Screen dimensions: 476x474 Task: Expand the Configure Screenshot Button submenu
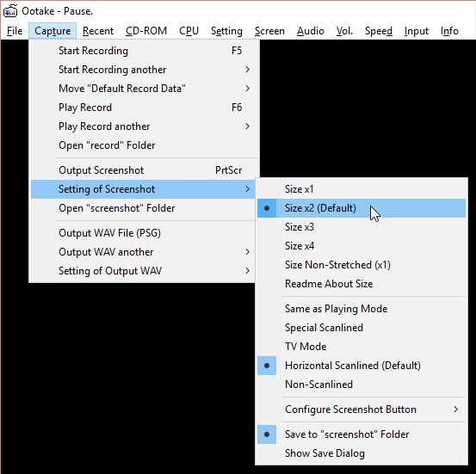[362, 409]
